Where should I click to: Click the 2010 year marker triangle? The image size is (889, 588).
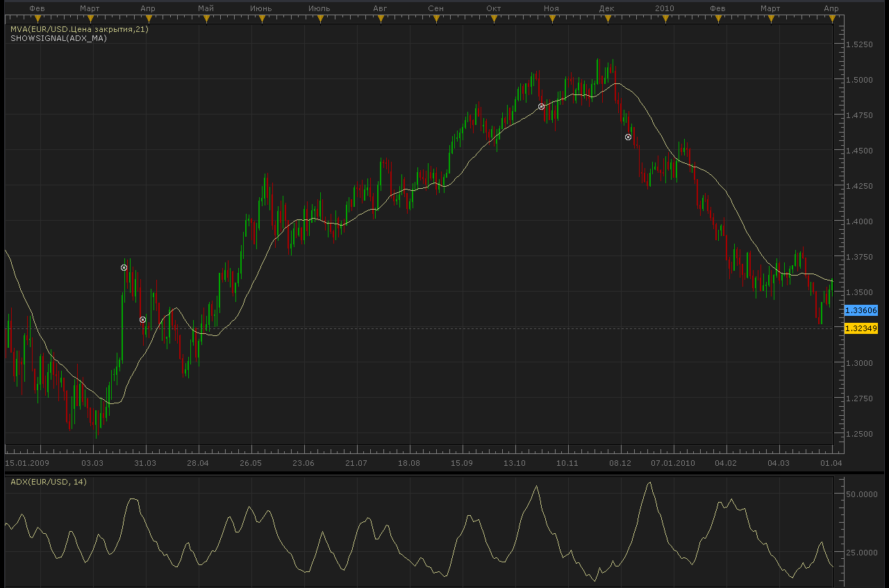[x=664, y=19]
